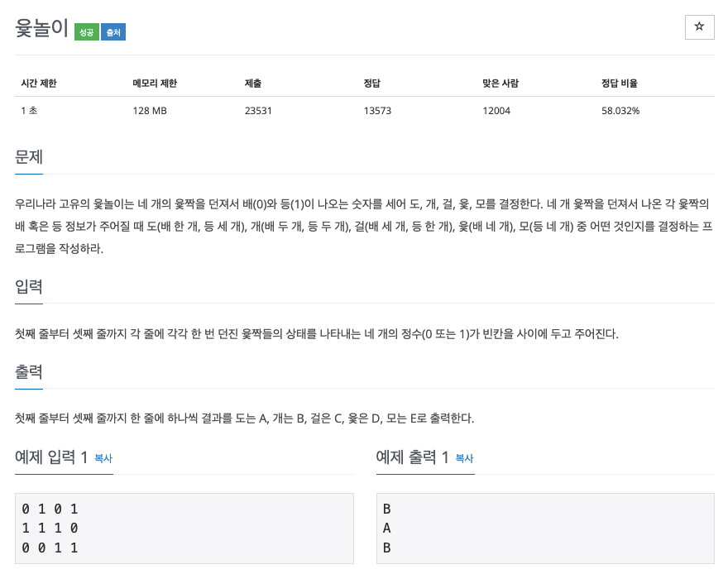Click the 예제 입력 1 heading
The width and height of the screenshot is (728, 574).
51,457
